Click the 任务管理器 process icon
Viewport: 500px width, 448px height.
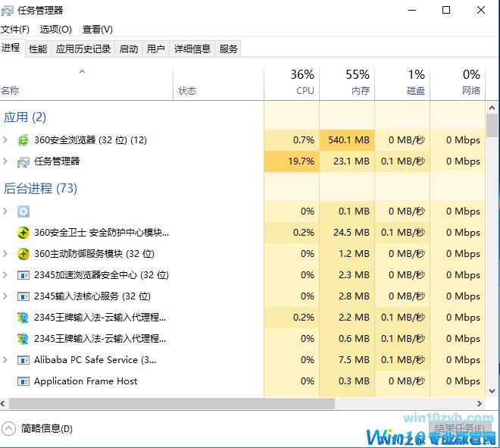point(23,161)
